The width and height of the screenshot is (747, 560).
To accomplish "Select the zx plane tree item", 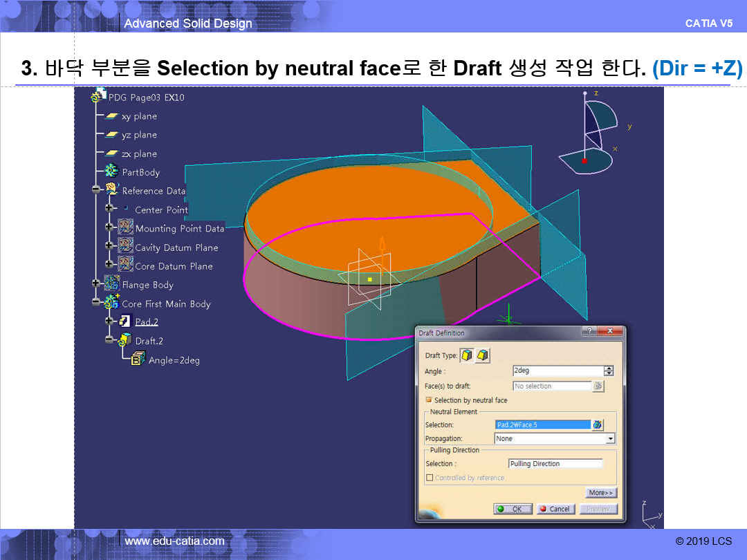I will 139,153.
